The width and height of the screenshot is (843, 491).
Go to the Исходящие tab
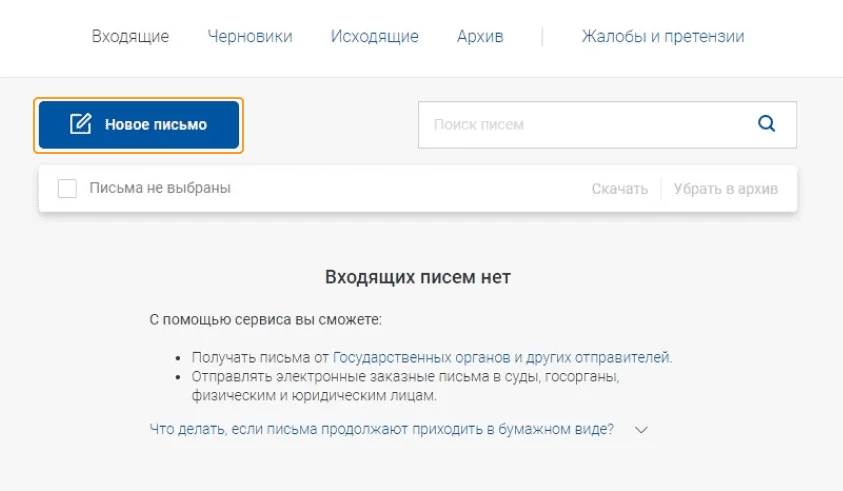(374, 36)
